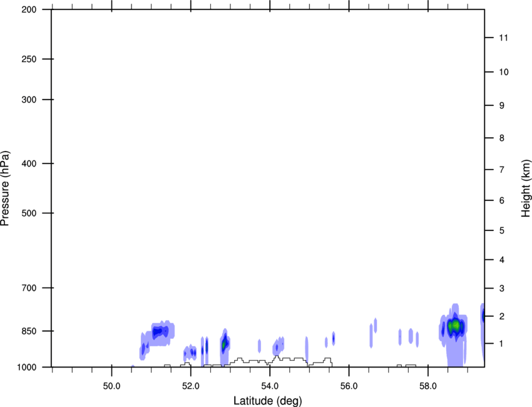The width and height of the screenshot is (532, 407).
Task: Click the 400 pressure tick label
Action: pyautogui.click(x=29, y=163)
